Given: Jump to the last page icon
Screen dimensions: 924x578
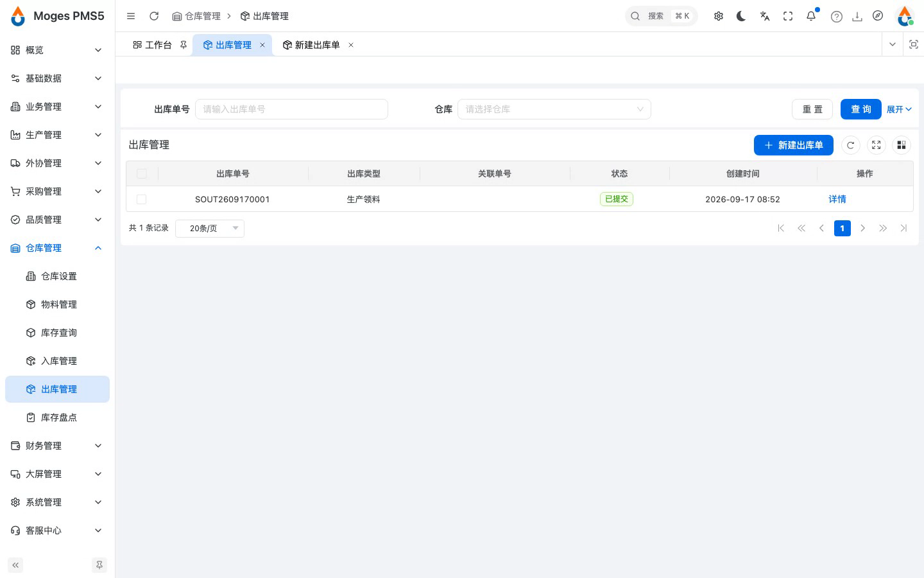Looking at the screenshot, I should [903, 228].
